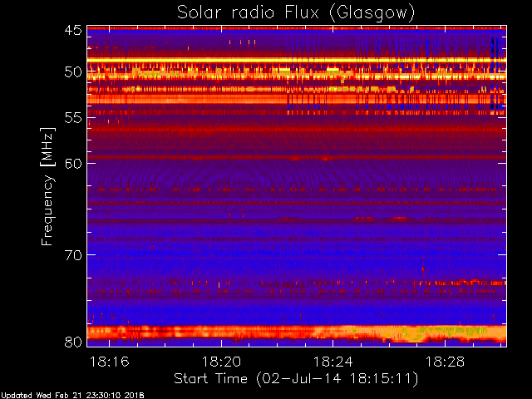Viewport: 532px width, 399px height.
Task: Click the "Updated Wed Feb 21" timestamp text
Action: click(72, 396)
